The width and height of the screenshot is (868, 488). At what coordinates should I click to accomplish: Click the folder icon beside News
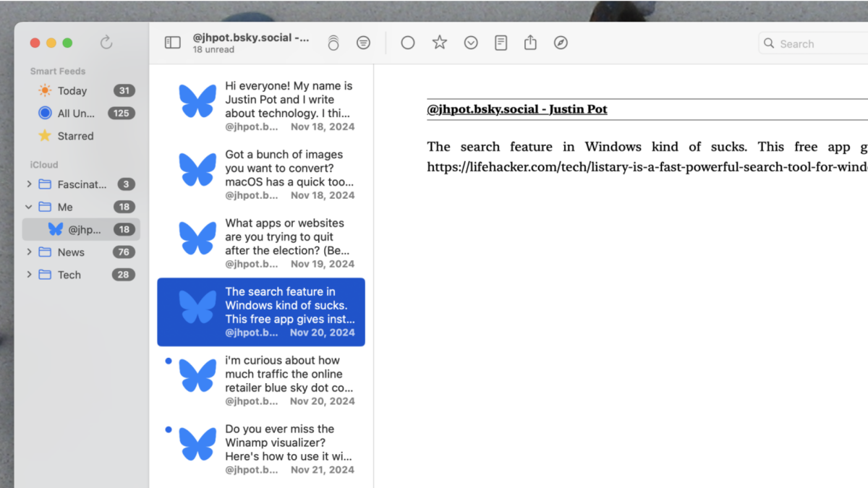tap(45, 252)
